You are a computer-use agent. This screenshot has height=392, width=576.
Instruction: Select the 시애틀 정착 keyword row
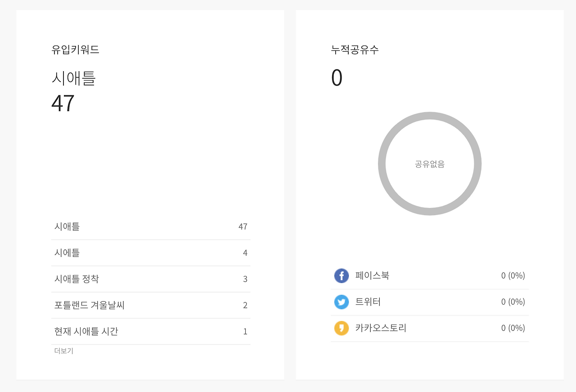[151, 279]
